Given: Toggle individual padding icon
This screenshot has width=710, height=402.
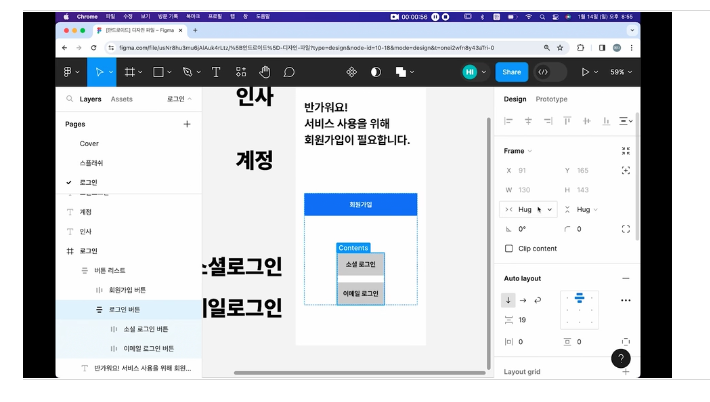Looking at the screenshot, I should coord(626,342).
